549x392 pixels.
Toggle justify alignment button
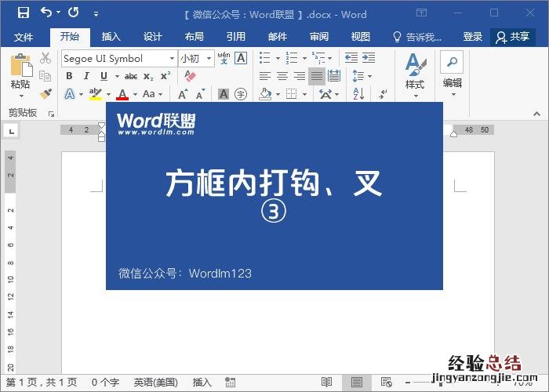click(x=317, y=76)
